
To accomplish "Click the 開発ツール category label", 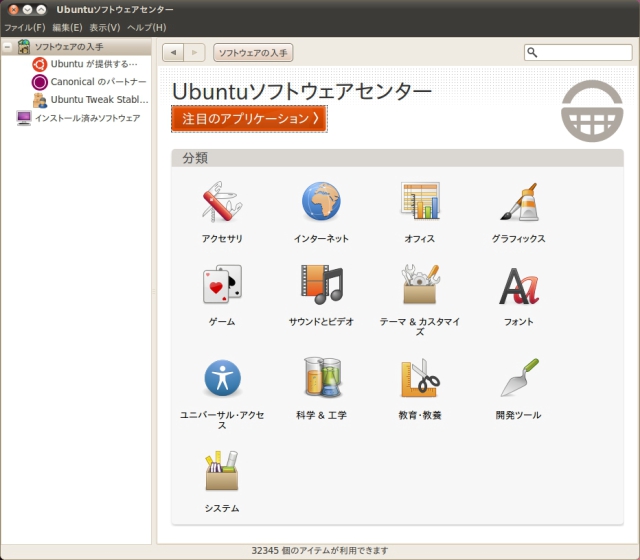I will [x=518, y=415].
